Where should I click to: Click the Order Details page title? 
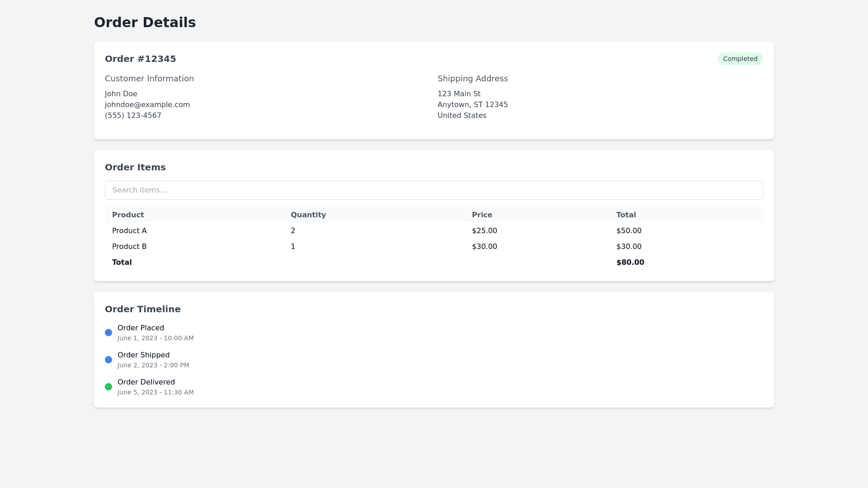(145, 22)
